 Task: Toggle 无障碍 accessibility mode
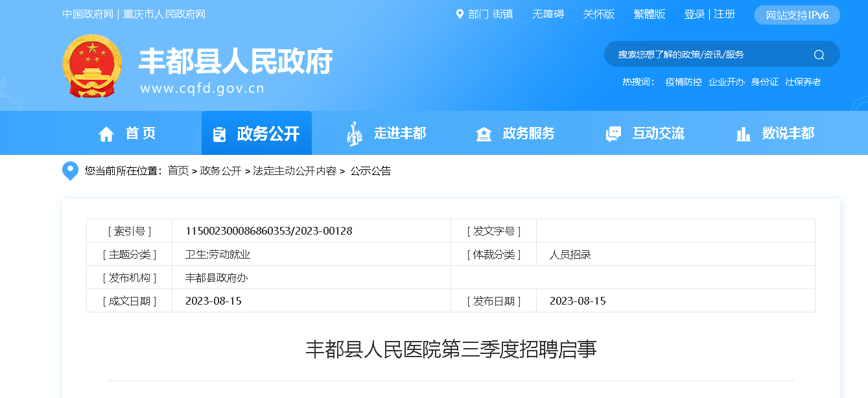coord(548,14)
